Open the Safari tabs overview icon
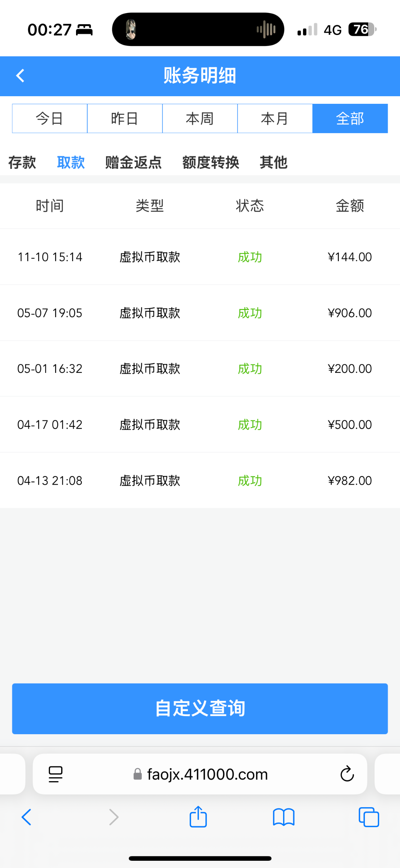Image resolution: width=400 pixels, height=868 pixels. [369, 817]
